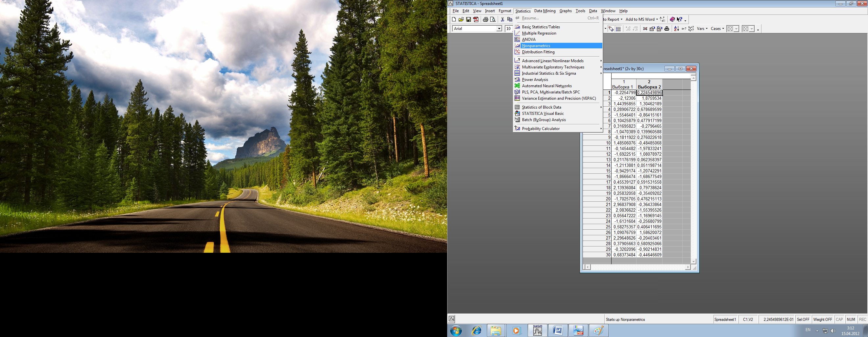Expand Multivariate Exploratory Techniques submenu
Image resolution: width=868 pixels, height=337 pixels.
558,67
